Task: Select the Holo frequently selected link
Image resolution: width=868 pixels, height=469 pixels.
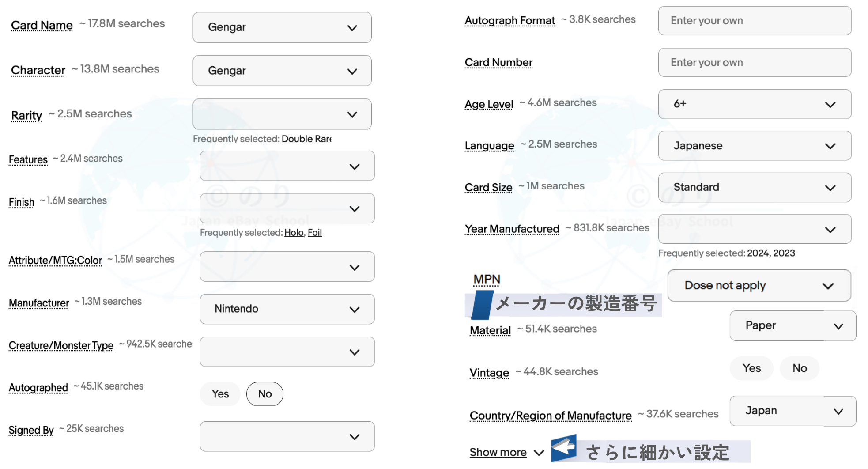Action: coord(294,233)
